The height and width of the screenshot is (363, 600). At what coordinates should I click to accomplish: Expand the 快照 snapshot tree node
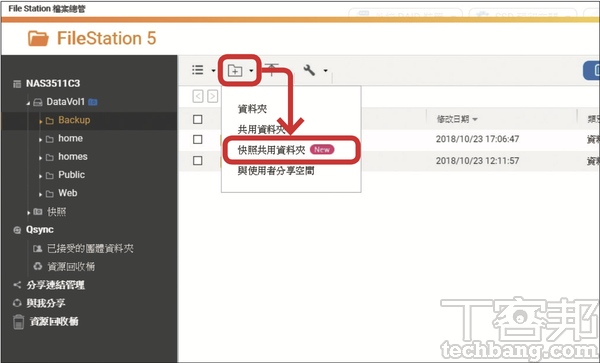[28, 212]
